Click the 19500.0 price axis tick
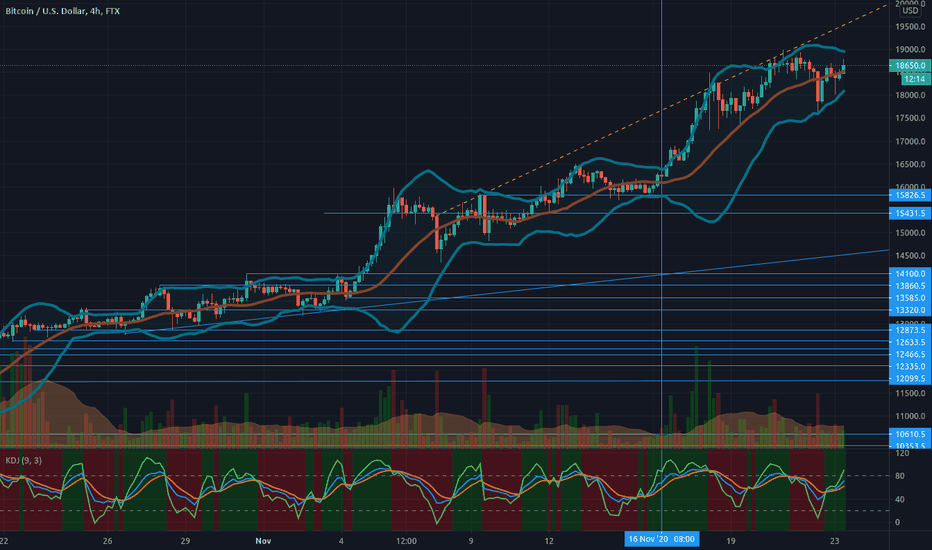The width and height of the screenshot is (932, 550). [x=910, y=27]
